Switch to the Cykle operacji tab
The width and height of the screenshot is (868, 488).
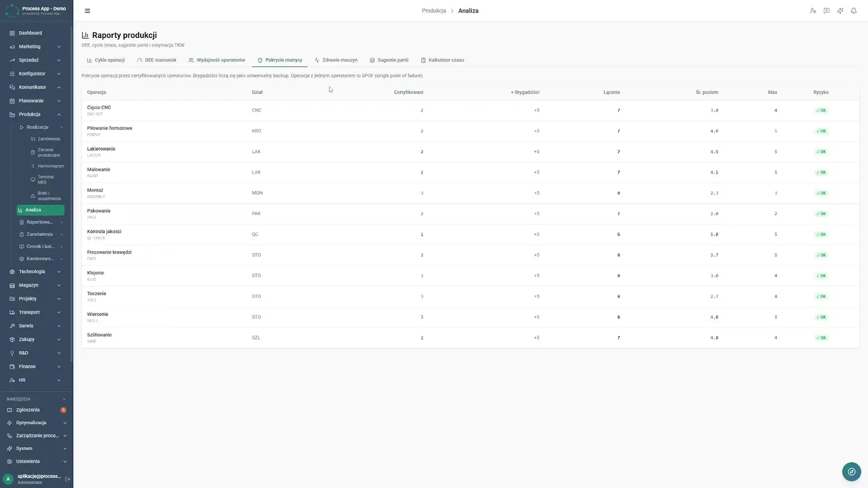106,60
